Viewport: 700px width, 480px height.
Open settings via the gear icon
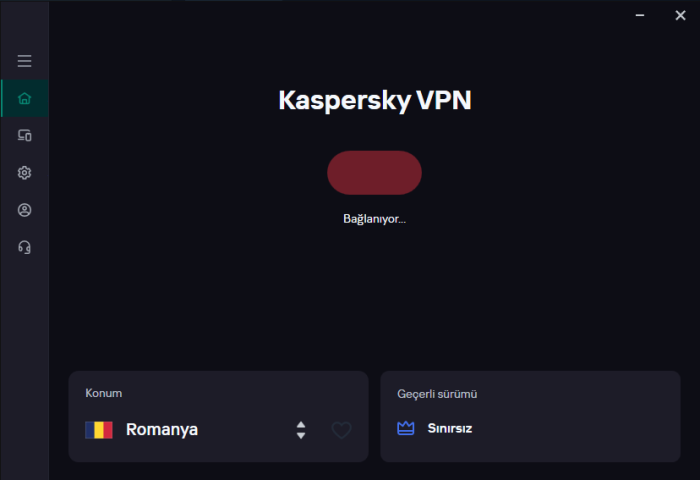pyautogui.click(x=25, y=173)
